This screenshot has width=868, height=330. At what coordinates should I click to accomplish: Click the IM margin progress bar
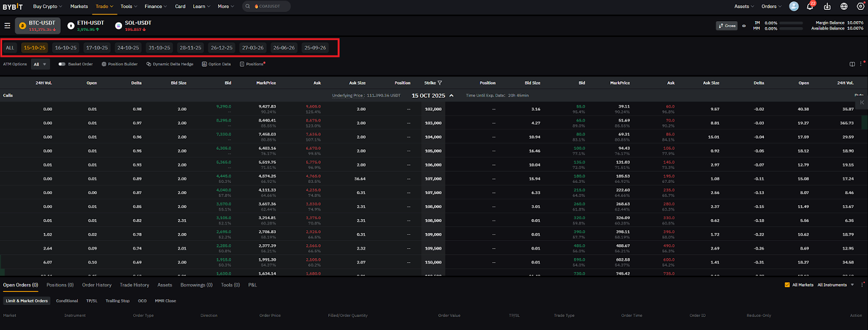point(791,23)
